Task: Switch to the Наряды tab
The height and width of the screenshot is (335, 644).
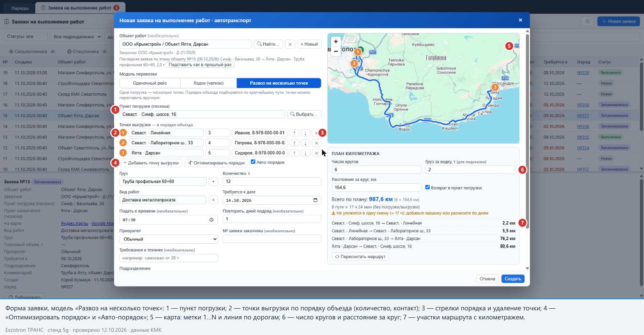Action: pos(20,8)
